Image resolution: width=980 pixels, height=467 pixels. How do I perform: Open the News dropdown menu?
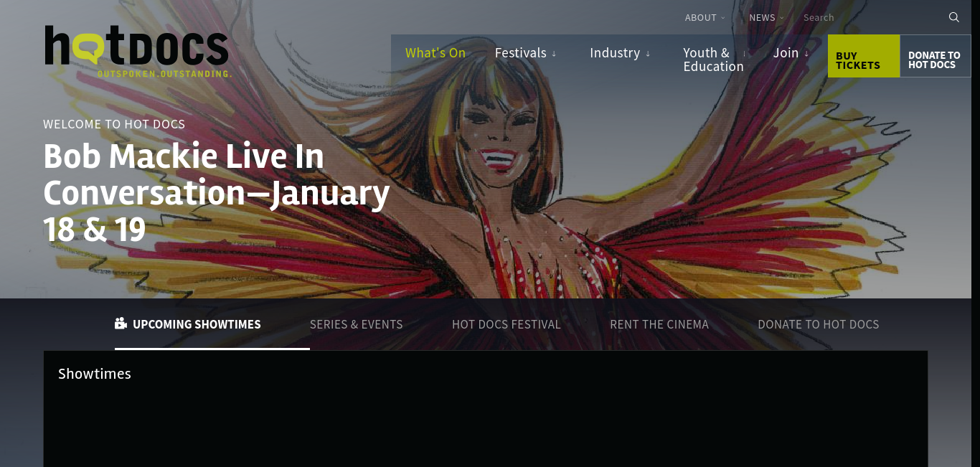point(766,17)
